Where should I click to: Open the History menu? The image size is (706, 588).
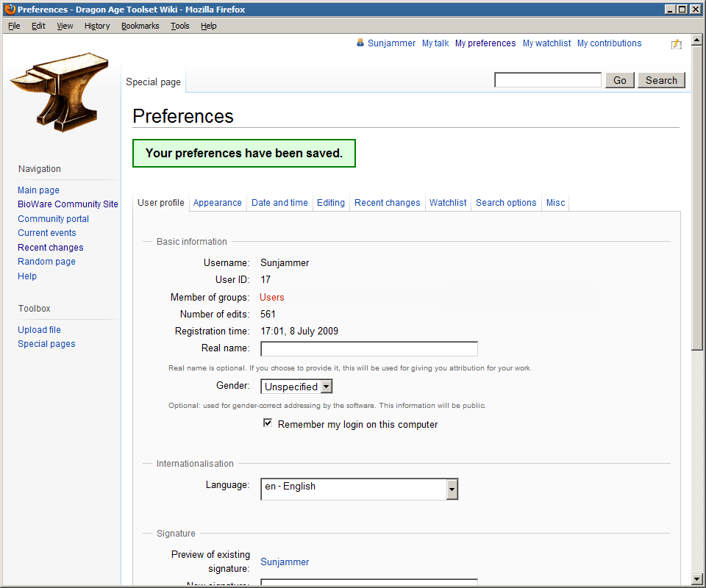96,26
